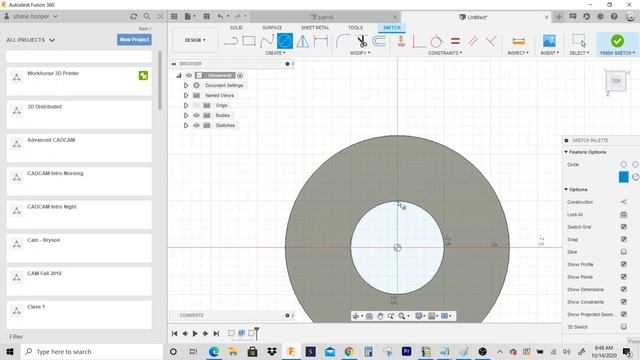Viewport: 640px width, 360px height.
Task: Click the Save icon in toolbar
Action: click(x=207, y=16)
